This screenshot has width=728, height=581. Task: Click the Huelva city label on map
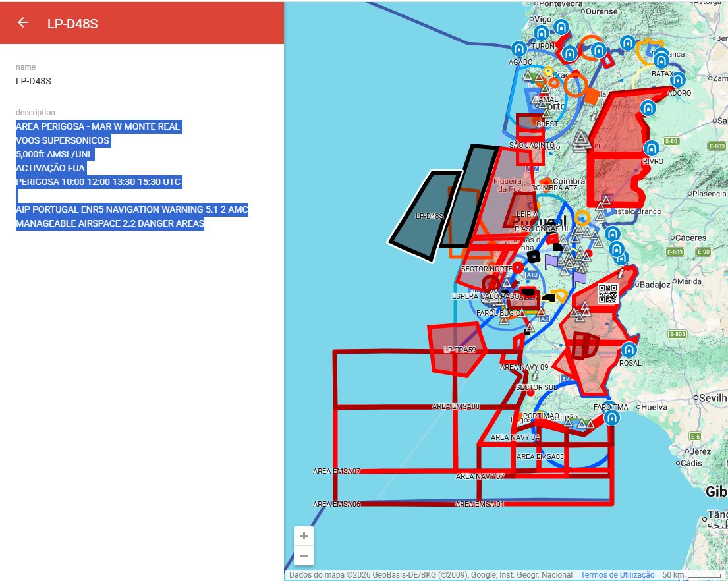pos(654,408)
